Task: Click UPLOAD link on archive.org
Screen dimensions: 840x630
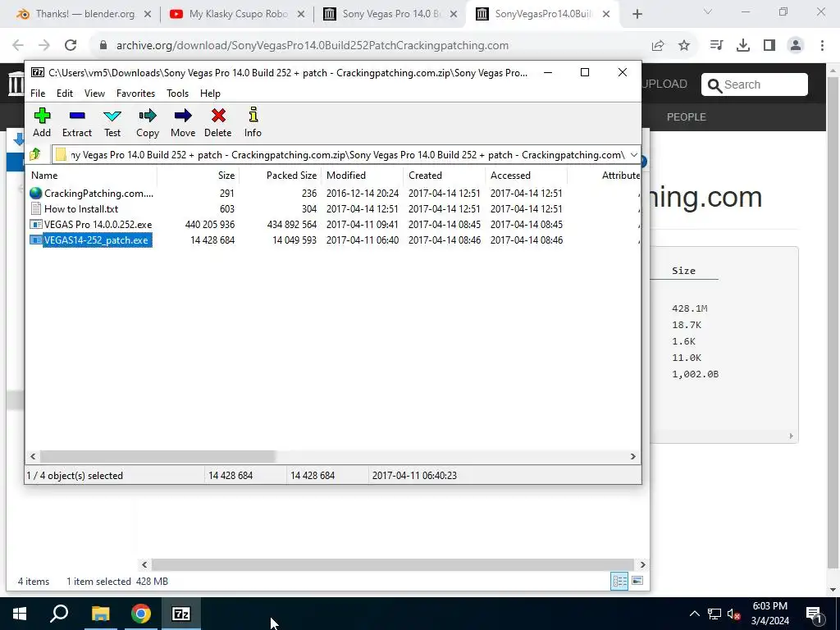Action: coord(664,84)
